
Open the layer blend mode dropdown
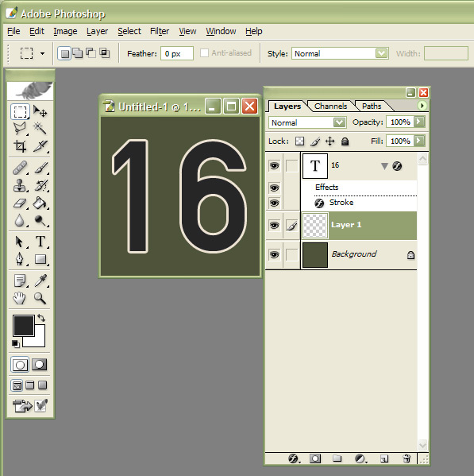[307, 122]
